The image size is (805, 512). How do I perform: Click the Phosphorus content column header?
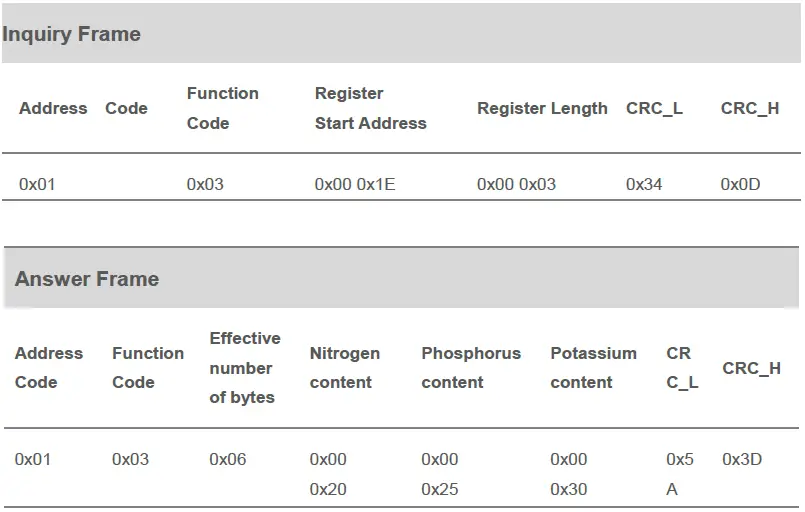click(x=471, y=368)
